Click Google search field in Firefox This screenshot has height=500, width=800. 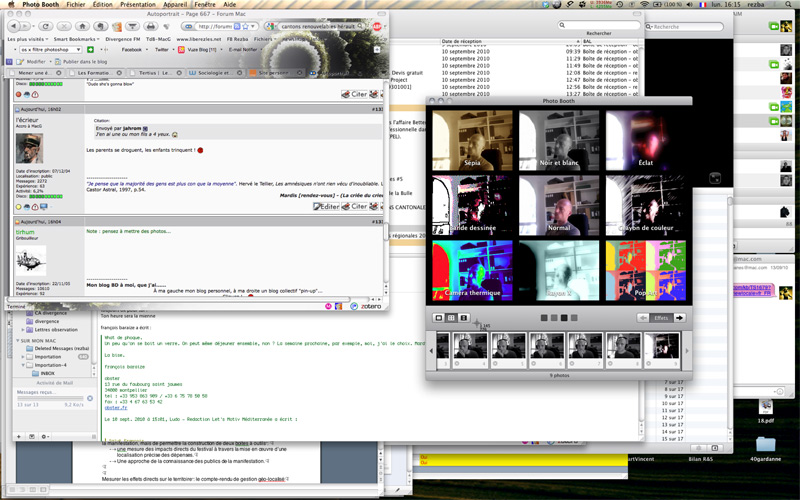tap(321, 26)
